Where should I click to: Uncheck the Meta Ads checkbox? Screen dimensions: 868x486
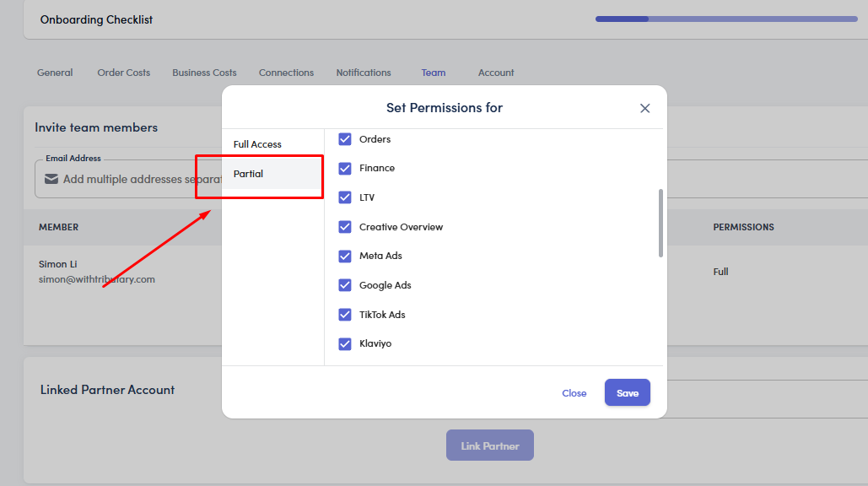345,256
